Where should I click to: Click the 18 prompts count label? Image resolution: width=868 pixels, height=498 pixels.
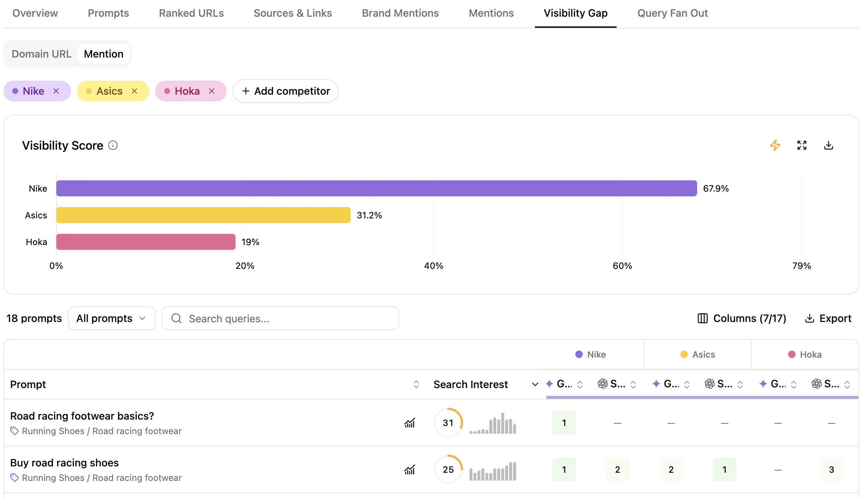click(x=34, y=318)
